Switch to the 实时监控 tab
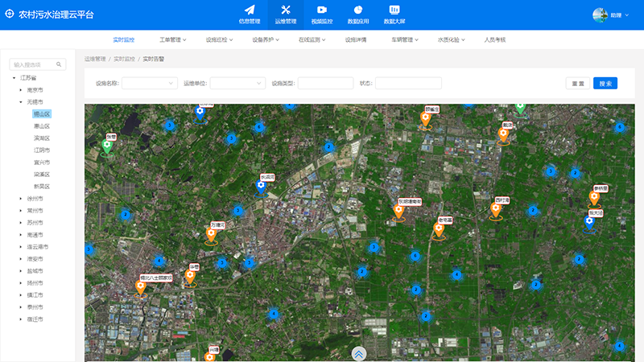This screenshot has width=644, height=362. pyautogui.click(x=123, y=39)
